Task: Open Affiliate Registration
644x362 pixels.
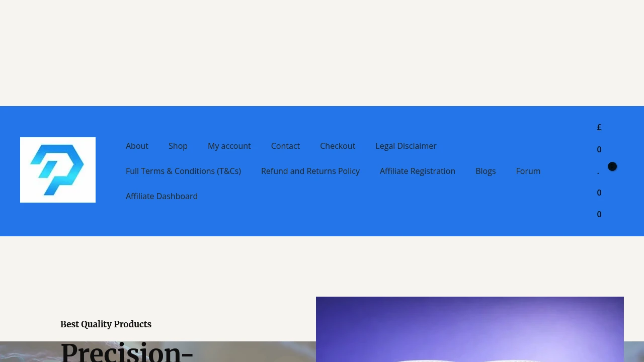Action: click(x=417, y=171)
